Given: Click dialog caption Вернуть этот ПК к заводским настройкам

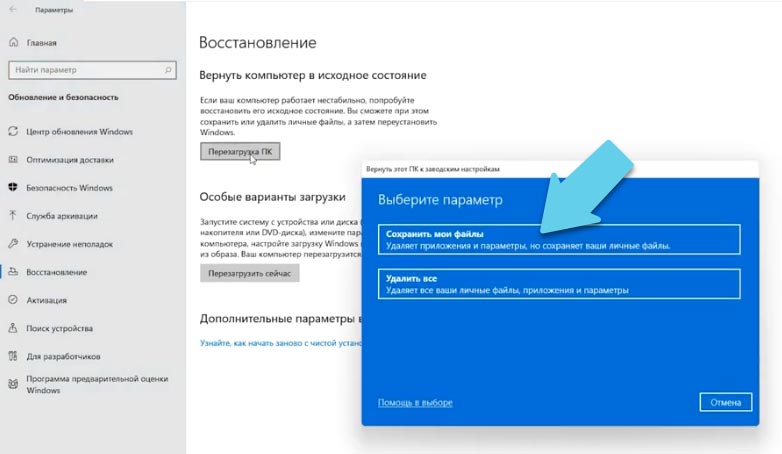Looking at the screenshot, I should [x=433, y=169].
